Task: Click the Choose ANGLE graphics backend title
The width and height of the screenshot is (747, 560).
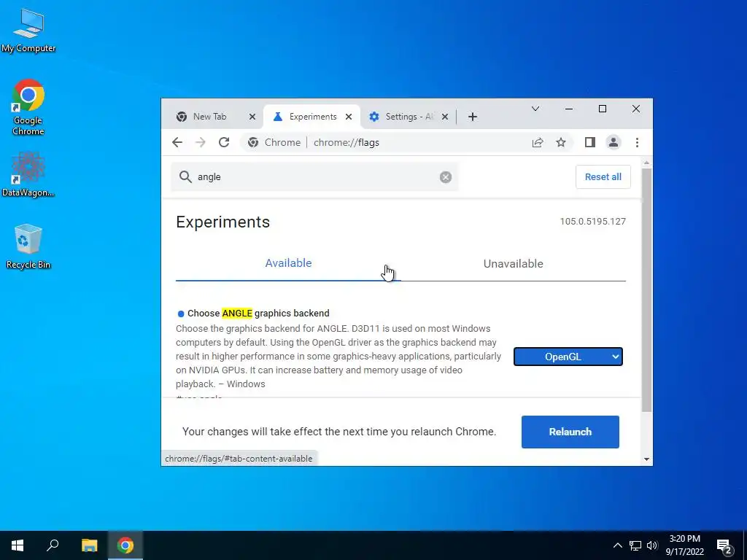Action: [x=258, y=314]
